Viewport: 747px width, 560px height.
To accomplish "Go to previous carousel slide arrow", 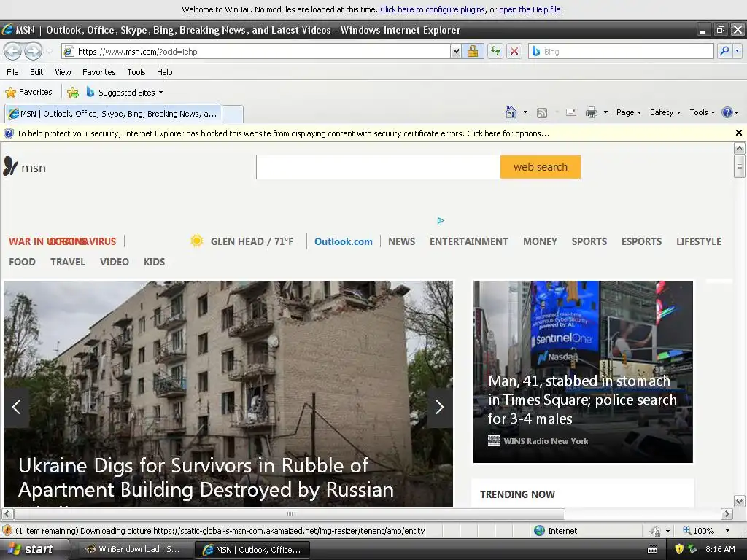I will pos(16,407).
